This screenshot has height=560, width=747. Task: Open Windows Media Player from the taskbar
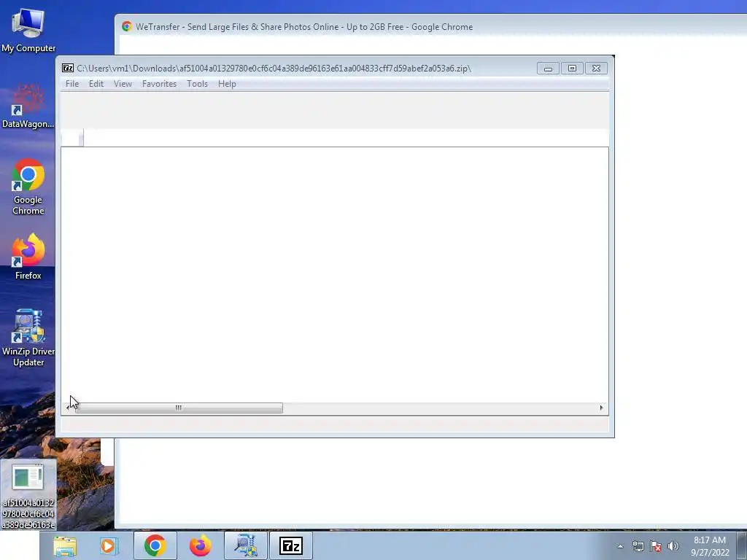pos(109,545)
